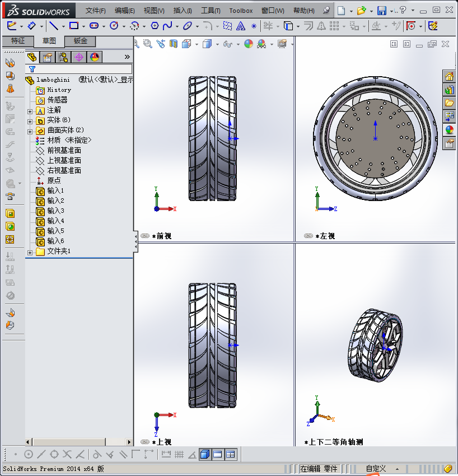
Task: Open ConfigurationManager tab icon
Action: (63, 57)
